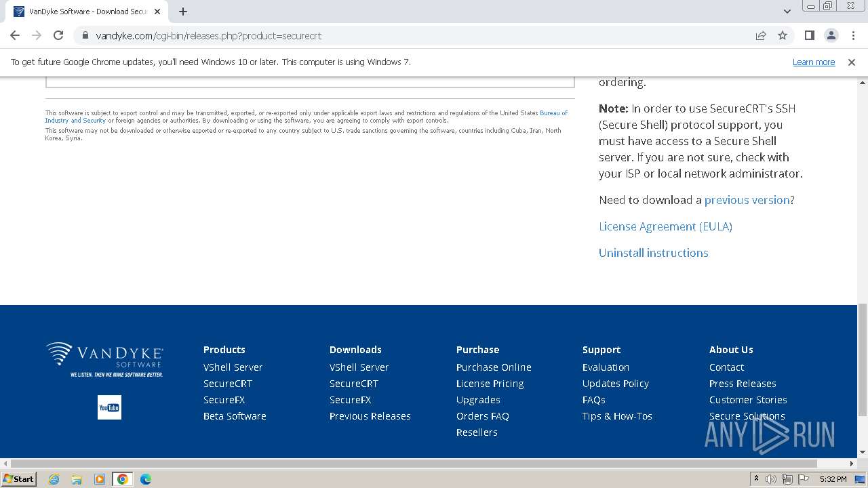The height and width of the screenshot is (488, 868).
Task: Go forward to the next page
Action: [37, 35]
